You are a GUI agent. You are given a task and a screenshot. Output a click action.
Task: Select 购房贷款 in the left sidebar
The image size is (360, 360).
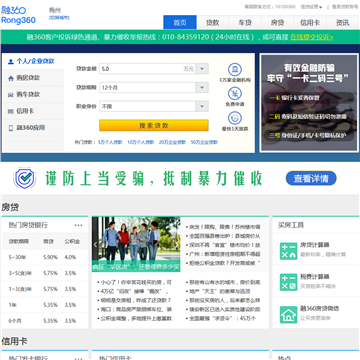pos(32,78)
